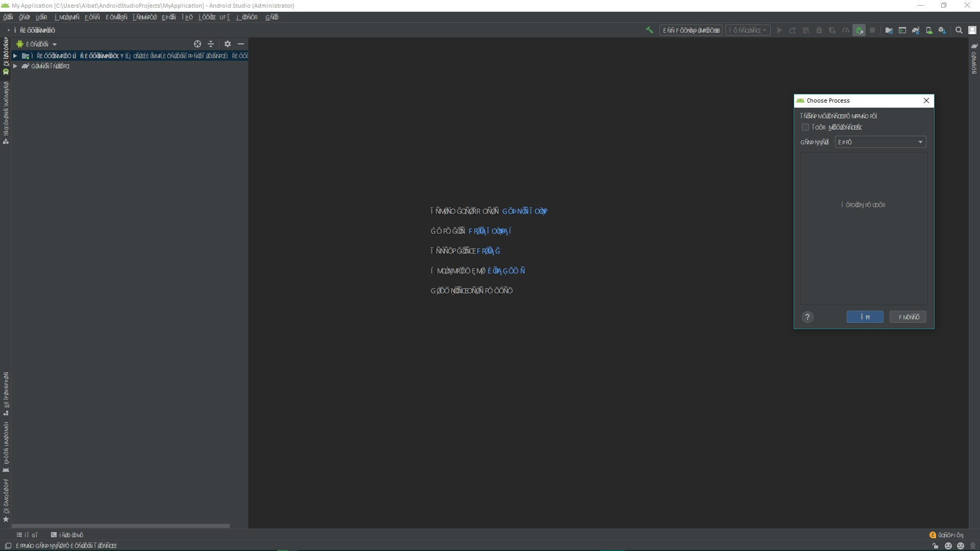Open the Terminal tool window tab
The height and width of the screenshot is (551, 980).
[67, 535]
